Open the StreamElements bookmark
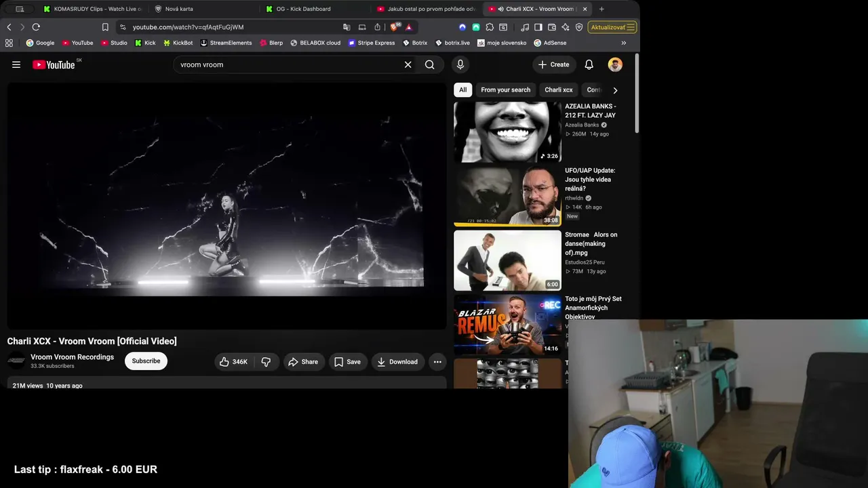Image resolution: width=868 pixels, height=488 pixels. click(226, 43)
